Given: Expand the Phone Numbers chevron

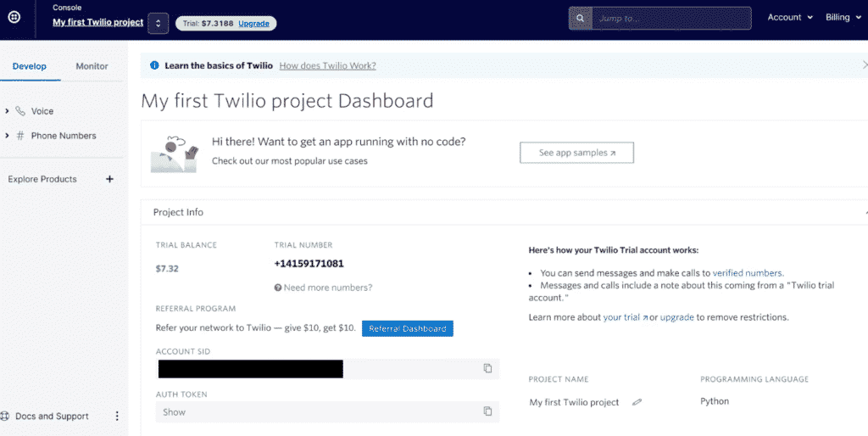Looking at the screenshot, I should point(7,136).
